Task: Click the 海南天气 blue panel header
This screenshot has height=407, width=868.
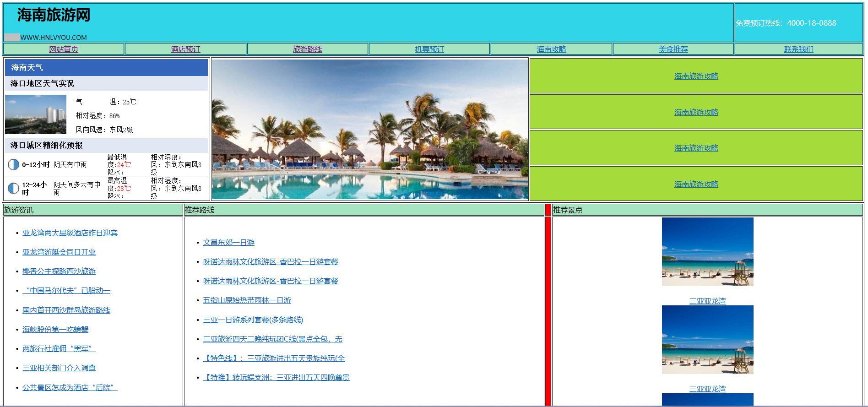Action: coord(106,67)
